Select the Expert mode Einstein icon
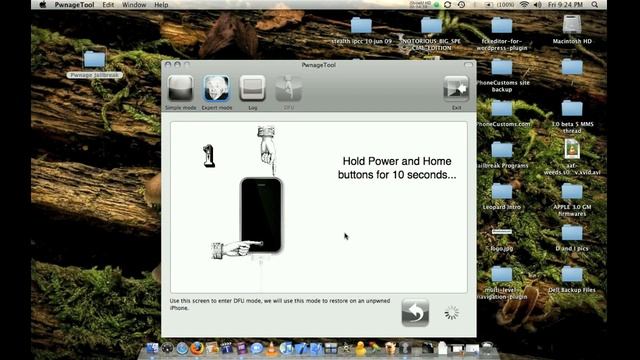Viewport: 640px width, 360px height. [x=217, y=89]
